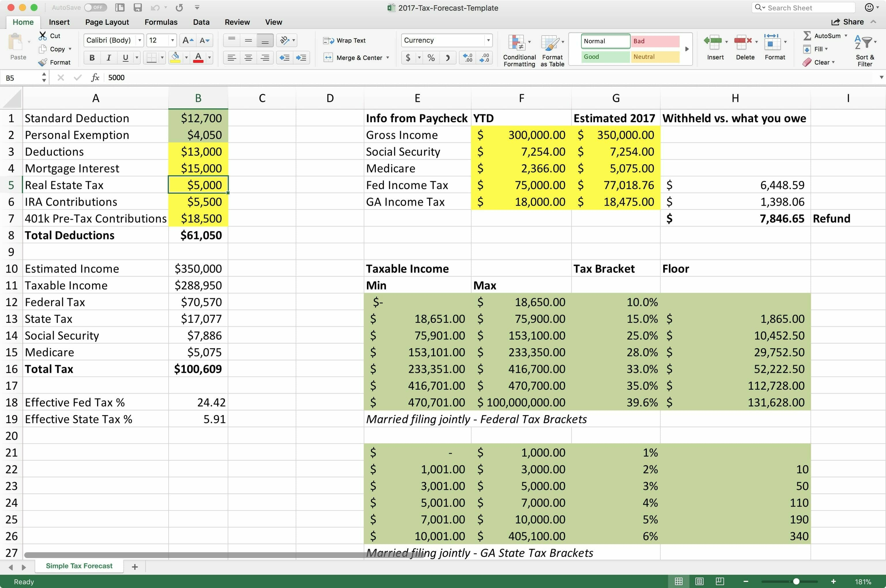The image size is (886, 588).
Task: Click cell B5 input field showing 5000
Action: (198, 185)
